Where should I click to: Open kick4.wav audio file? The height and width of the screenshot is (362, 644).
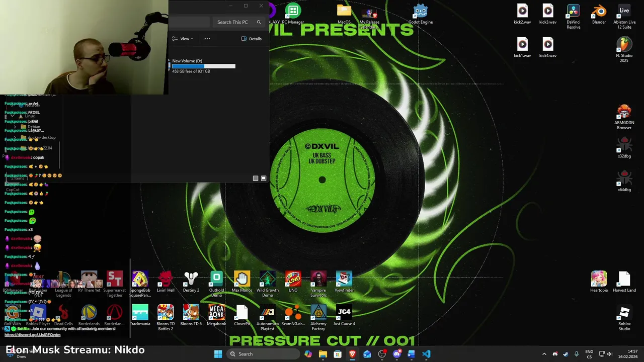point(548,48)
